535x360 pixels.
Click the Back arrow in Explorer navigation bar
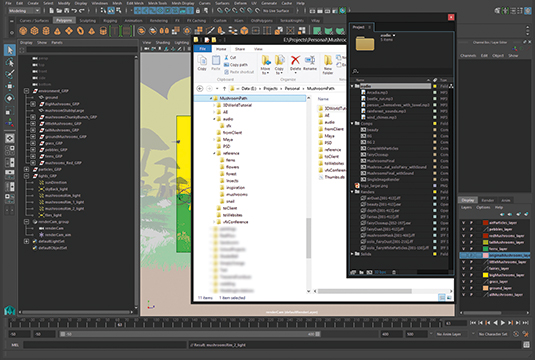point(200,89)
